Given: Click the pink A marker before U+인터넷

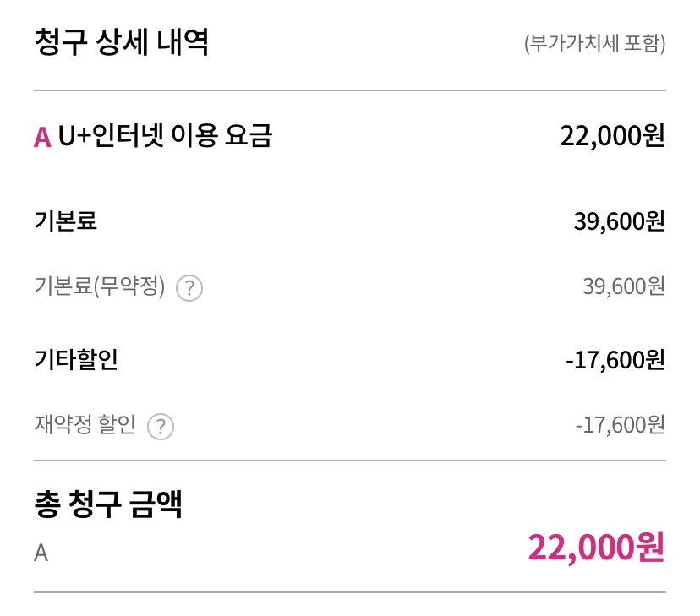Looking at the screenshot, I should point(42,137).
